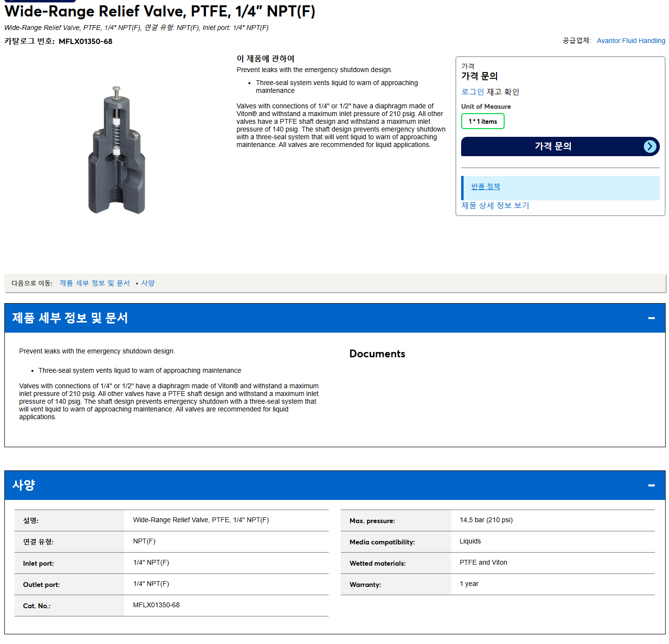This screenshot has height=644, width=669.
Task: Select the 1 * 1 items unit option
Action: 482,121
